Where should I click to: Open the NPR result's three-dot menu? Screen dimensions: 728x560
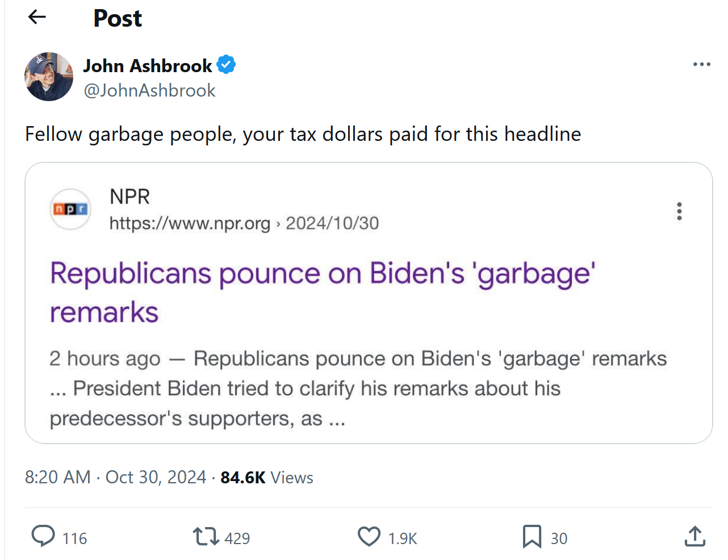pos(679,211)
